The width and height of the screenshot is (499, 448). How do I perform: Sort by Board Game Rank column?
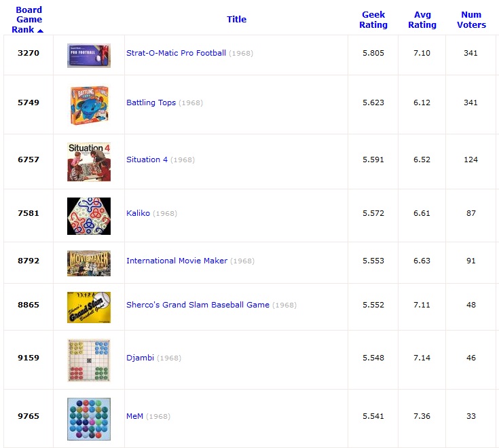tap(27, 20)
